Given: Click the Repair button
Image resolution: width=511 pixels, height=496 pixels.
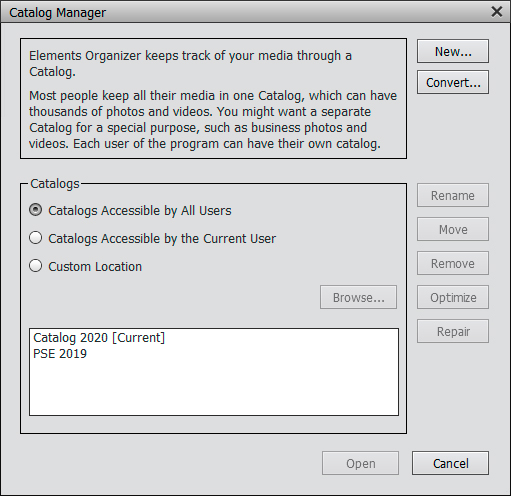Looking at the screenshot, I should (x=453, y=331).
